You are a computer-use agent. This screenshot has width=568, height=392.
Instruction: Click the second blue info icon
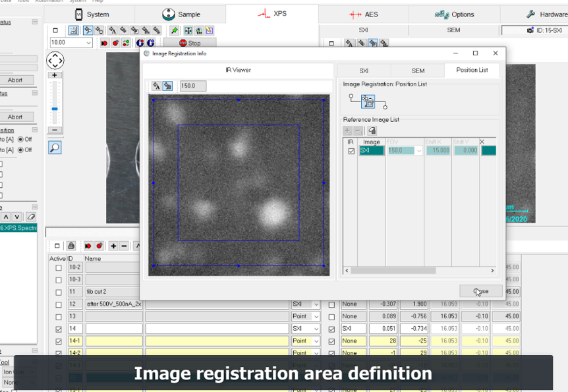coord(151,43)
